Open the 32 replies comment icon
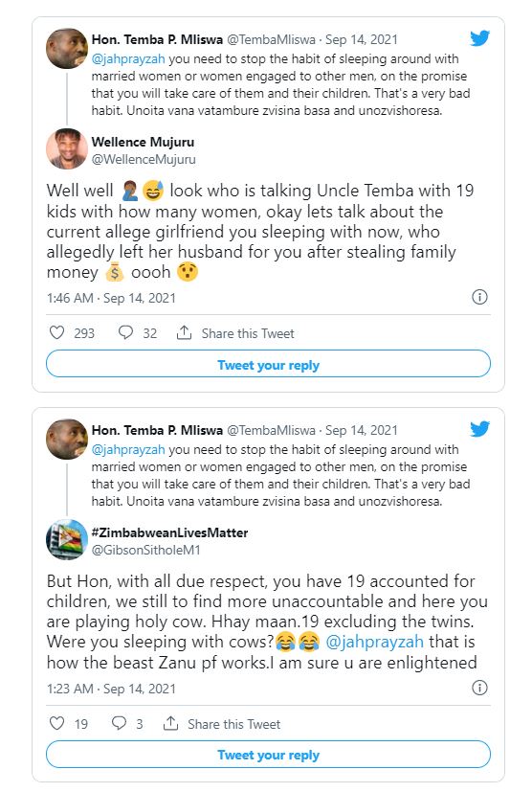This screenshot has height=792, width=532. coord(125,332)
